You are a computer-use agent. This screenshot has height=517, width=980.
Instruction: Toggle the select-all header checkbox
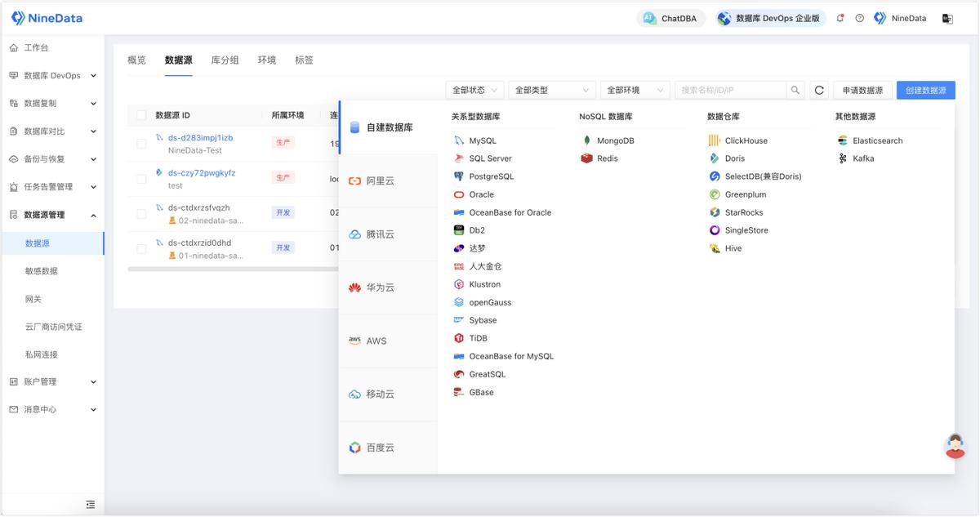point(141,115)
